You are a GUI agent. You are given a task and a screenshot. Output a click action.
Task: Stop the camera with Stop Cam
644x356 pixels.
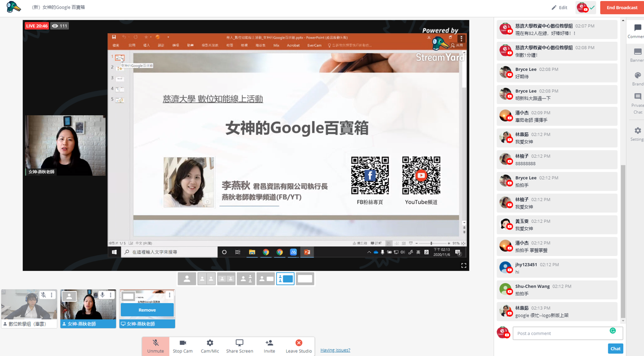click(183, 346)
